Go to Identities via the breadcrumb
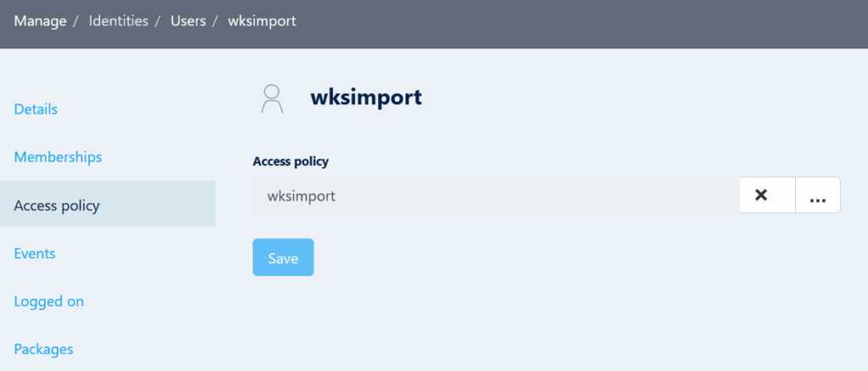The width and height of the screenshot is (868, 371). pos(118,20)
